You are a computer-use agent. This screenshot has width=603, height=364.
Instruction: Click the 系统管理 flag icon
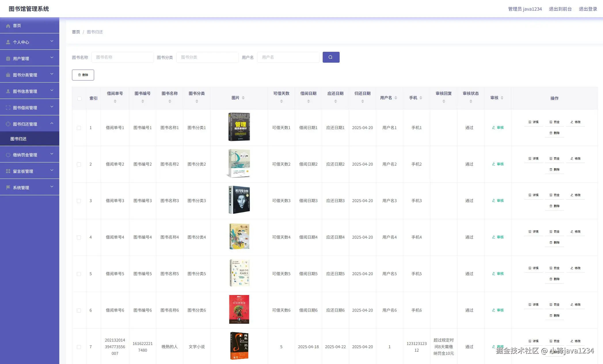point(8,187)
